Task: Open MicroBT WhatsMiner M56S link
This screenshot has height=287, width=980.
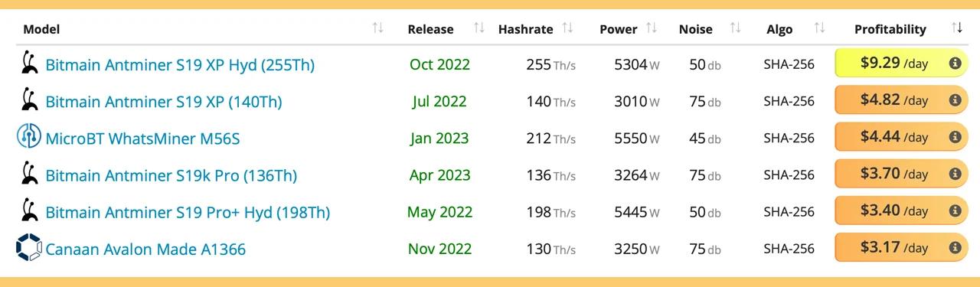Action: pyautogui.click(x=143, y=138)
